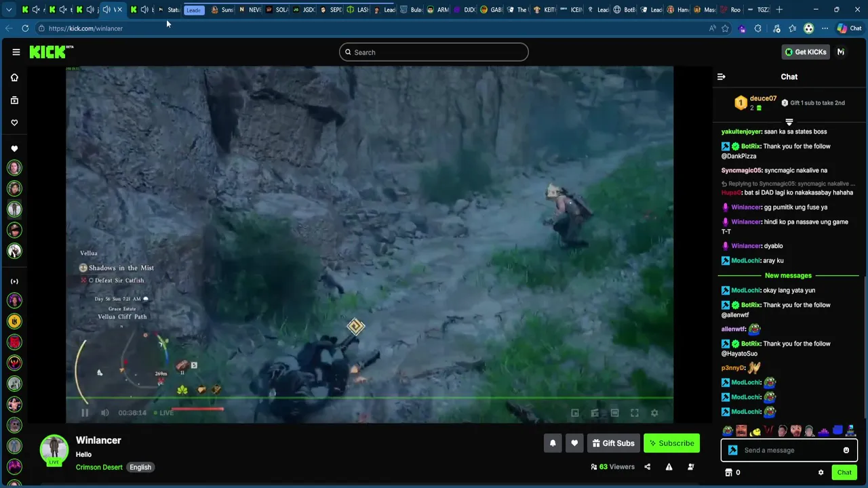This screenshot has width=868, height=488.
Task: Open the emoji picker in chat box
Action: click(846, 450)
